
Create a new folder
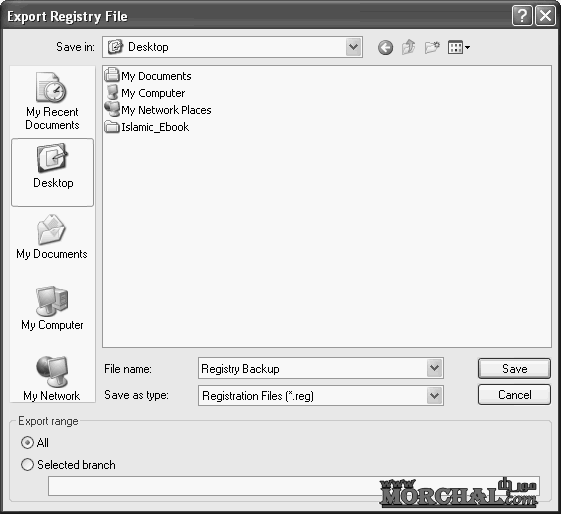[432, 47]
